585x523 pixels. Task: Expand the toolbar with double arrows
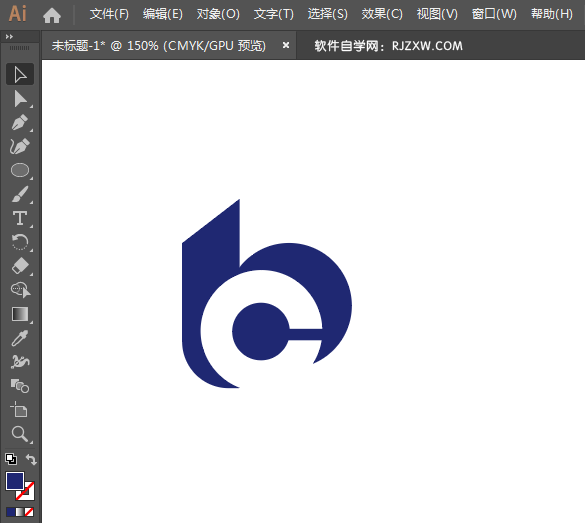(x=9, y=37)
